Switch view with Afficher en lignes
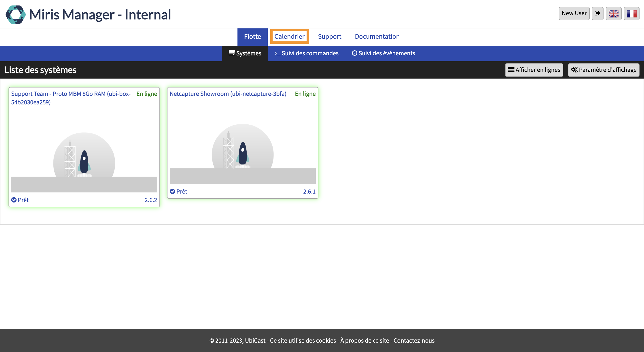The width and height of the screenshot is (644, 352). click(534, 70)
